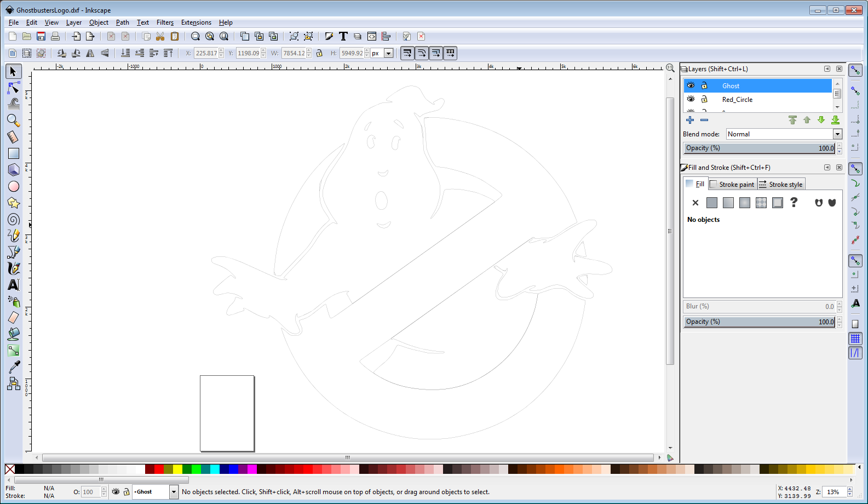The width and height of the screenshot is (868, 504).
Task: Click Raise layer to top icon
Action: [792, 120]
